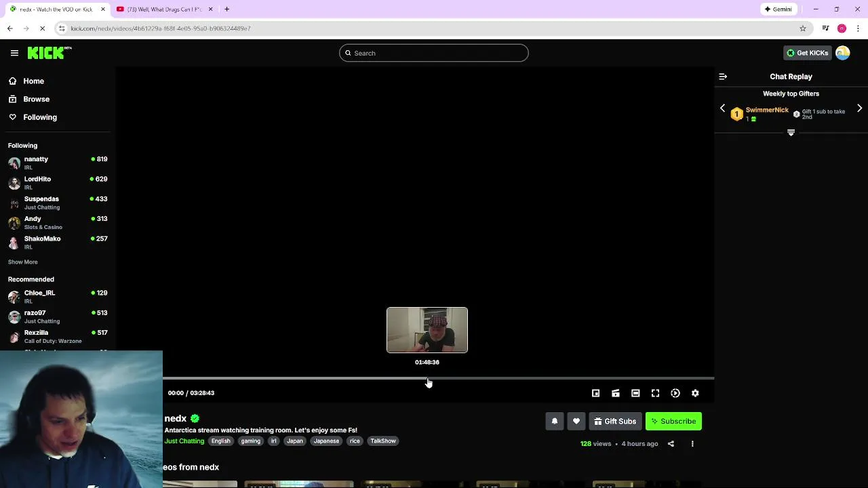Click the cast to device icon
868x488 pixels.
(x=616, y=393)
